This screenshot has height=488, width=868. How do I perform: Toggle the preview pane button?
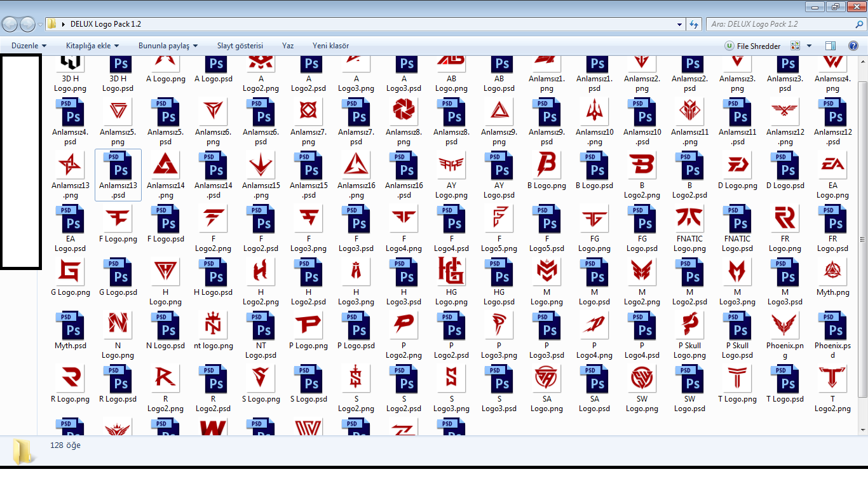click(831, 46)
